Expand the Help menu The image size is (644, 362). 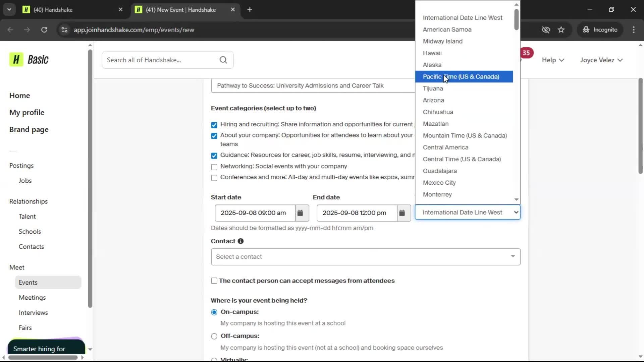(x=553, y=60)
